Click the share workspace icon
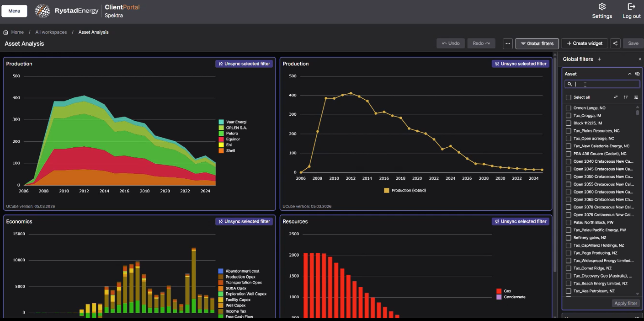Viewport: 644px width, 321px height. click(615, 43)
